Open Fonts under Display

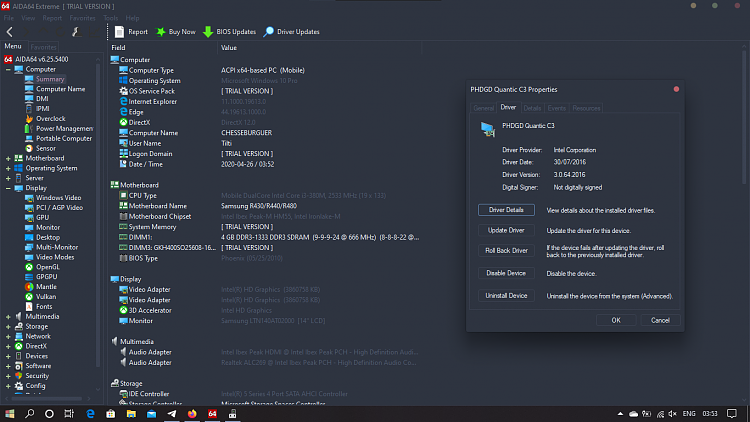[x=44, y=307]
